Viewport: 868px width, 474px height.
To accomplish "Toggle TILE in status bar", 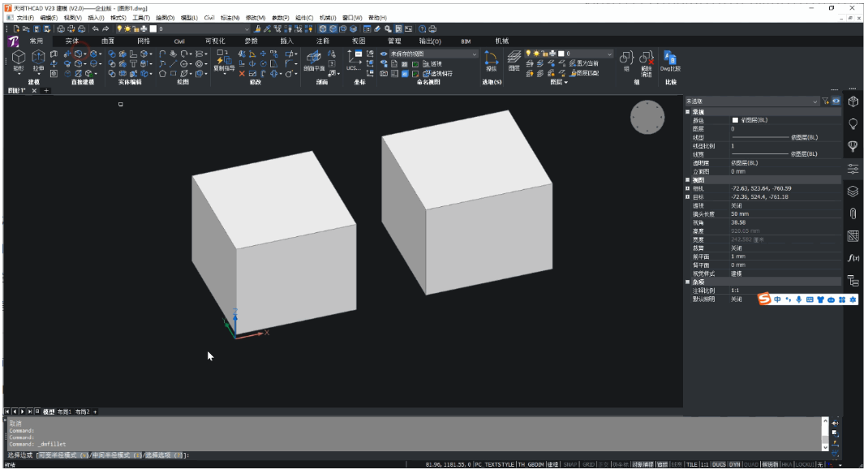I will [692, 464].
